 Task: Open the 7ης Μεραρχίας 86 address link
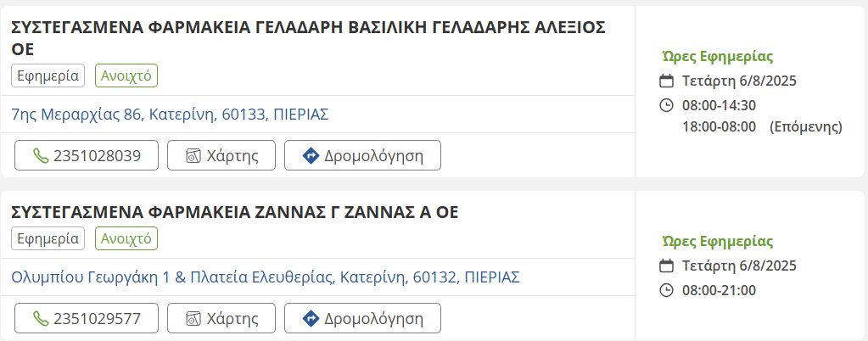pos(170,114)
